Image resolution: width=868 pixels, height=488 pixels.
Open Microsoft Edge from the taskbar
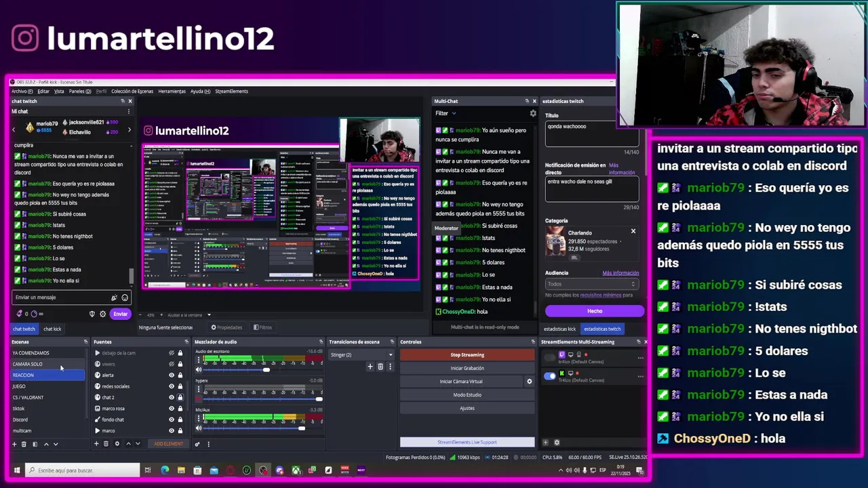pyautogui.click(x=165, y=470)
